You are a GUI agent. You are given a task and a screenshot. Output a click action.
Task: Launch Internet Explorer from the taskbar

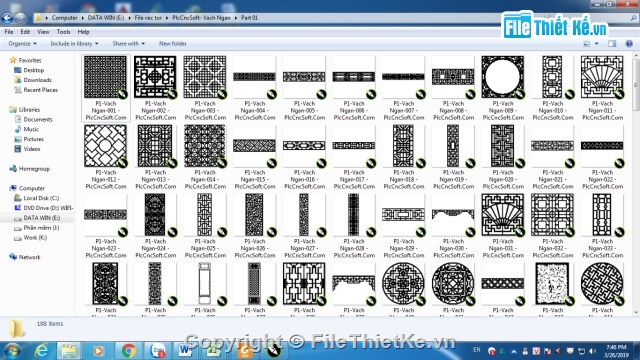pos(41,351)
